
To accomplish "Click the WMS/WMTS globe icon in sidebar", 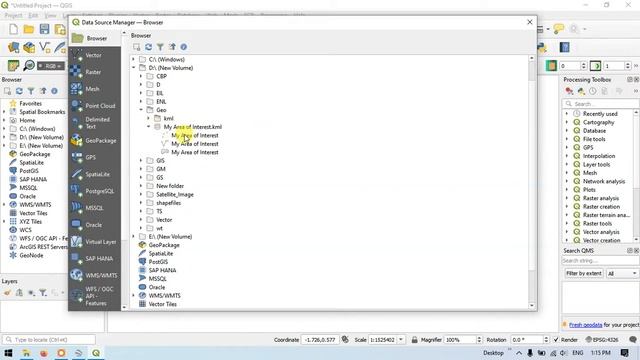I will (77, 275).
